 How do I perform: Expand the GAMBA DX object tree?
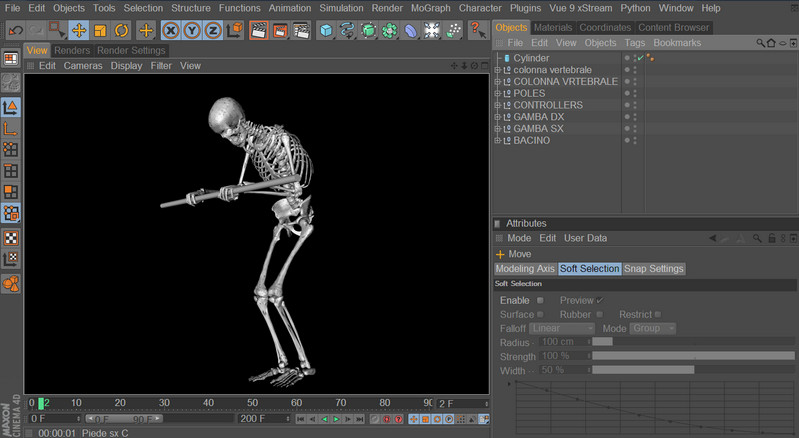pyautogui.click(x=498, y=117)
